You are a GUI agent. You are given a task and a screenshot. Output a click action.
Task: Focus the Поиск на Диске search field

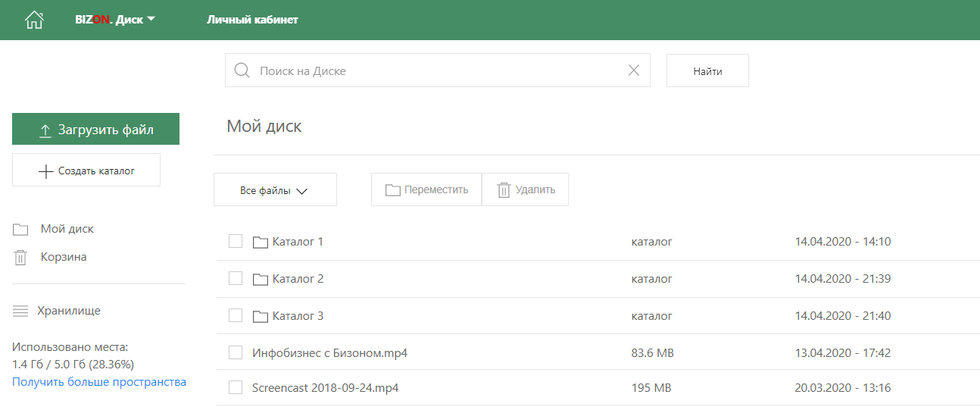tap(439, 70)
